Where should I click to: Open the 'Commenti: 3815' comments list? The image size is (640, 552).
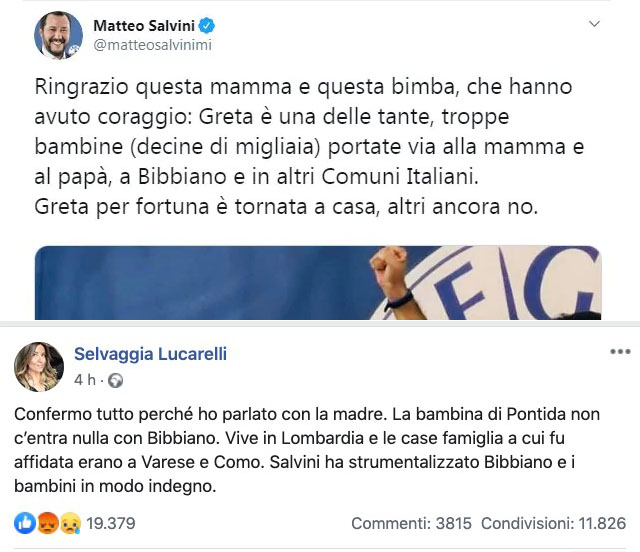point(411,523)
